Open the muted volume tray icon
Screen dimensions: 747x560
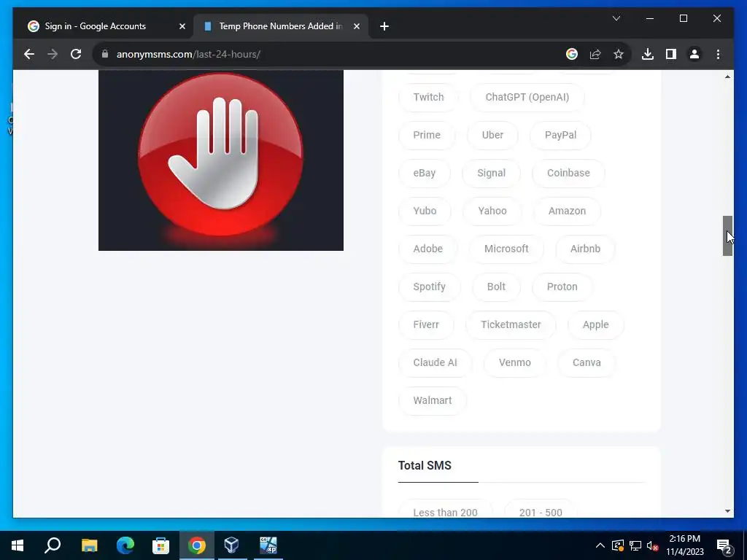point(653,545)
